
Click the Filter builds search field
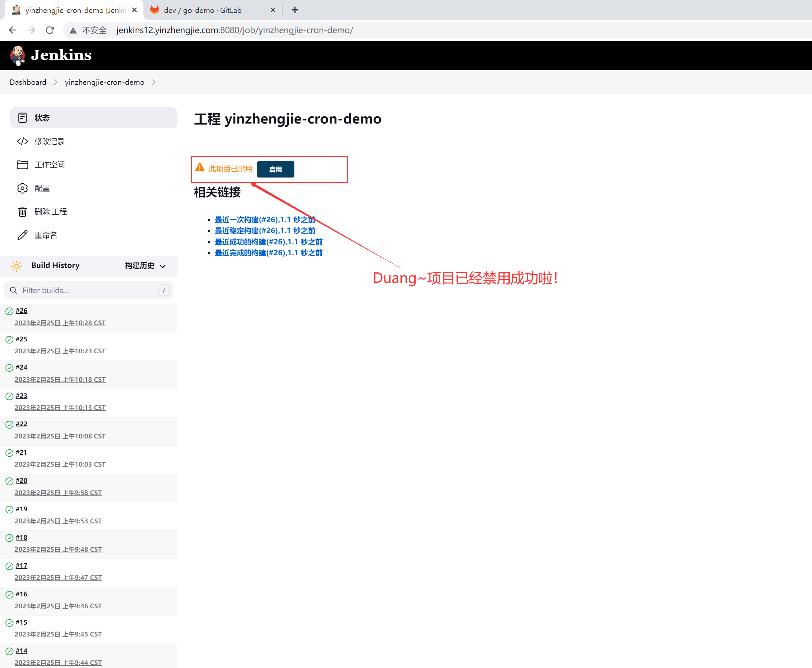(88, 290)
